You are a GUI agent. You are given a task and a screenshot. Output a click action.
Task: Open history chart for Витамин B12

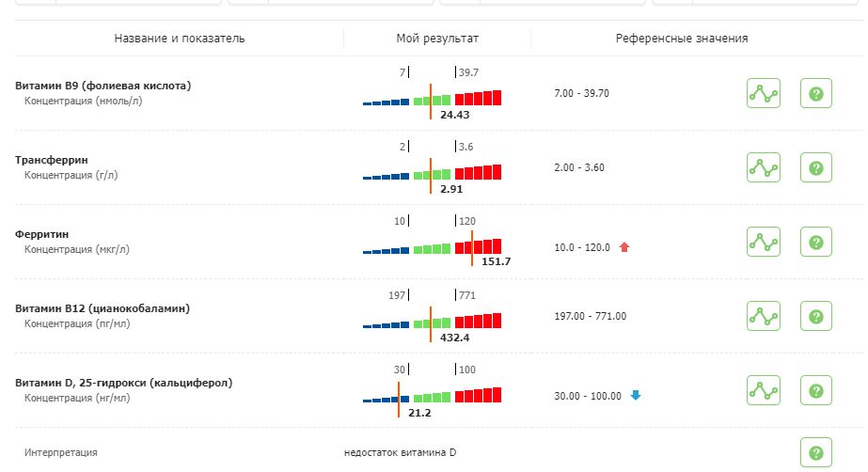coord(764,316)
